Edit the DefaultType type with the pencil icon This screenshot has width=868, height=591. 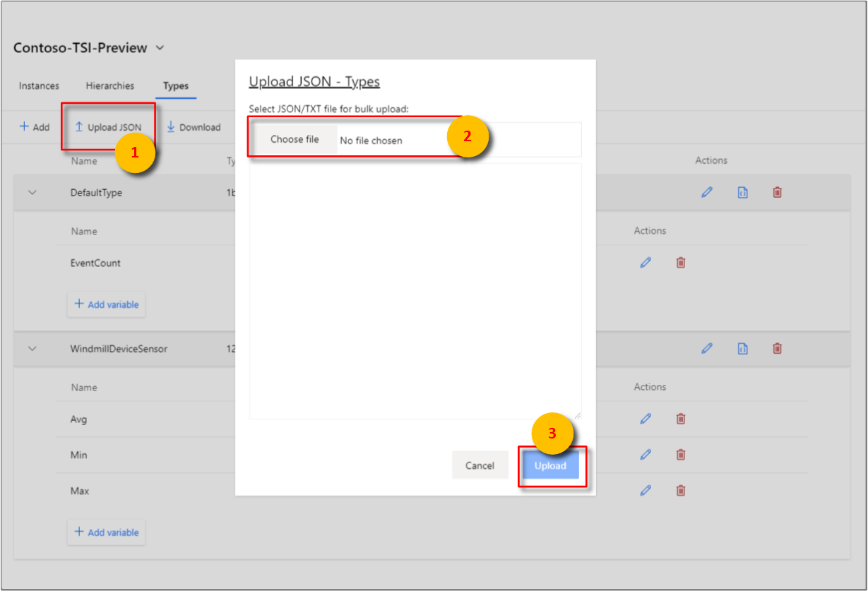(x=707, y=192)
